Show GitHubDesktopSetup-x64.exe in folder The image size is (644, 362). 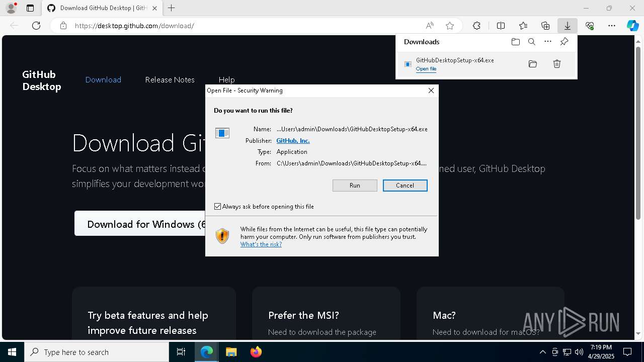point(533,64)
